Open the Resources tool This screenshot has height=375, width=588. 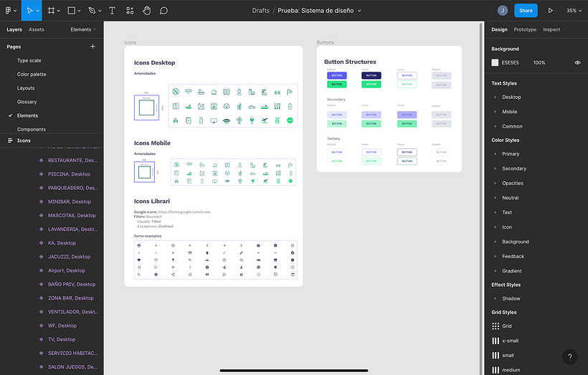pyautogui.click(x=130, y=11)
